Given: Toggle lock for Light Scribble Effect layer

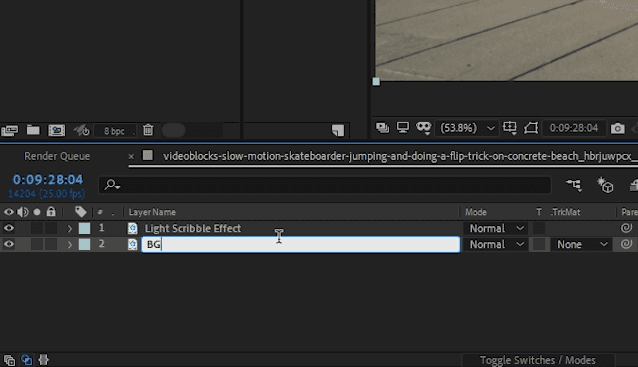Looking at the screenshot, I should (51, 228).
